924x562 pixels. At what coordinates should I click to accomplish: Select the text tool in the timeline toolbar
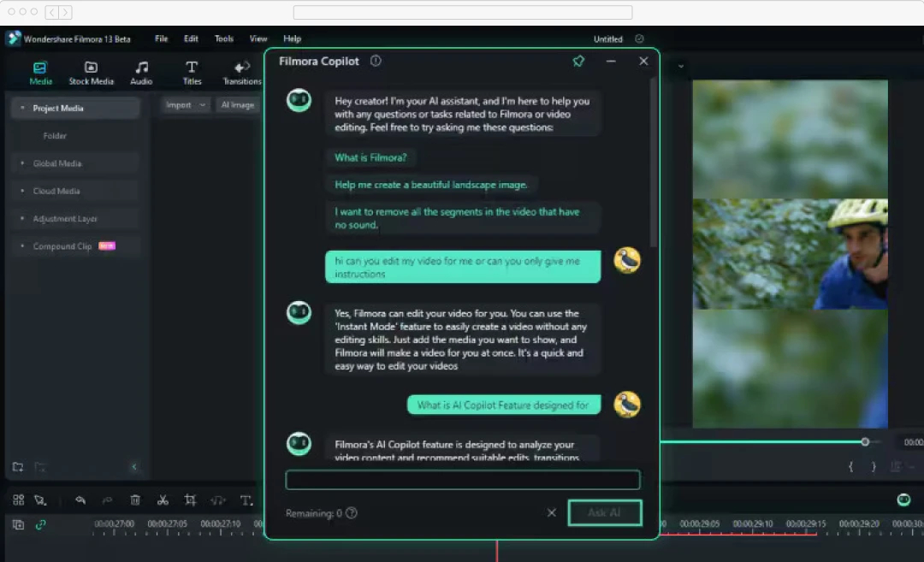pos(246,500)
